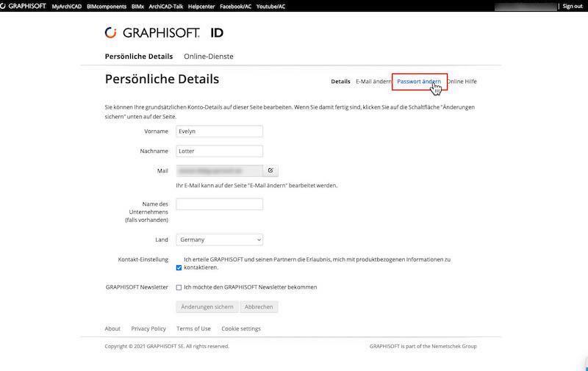Click 'Ich möchte den GRAPHISOFT Newsletter bekommen' text

[x=251, y=287]
